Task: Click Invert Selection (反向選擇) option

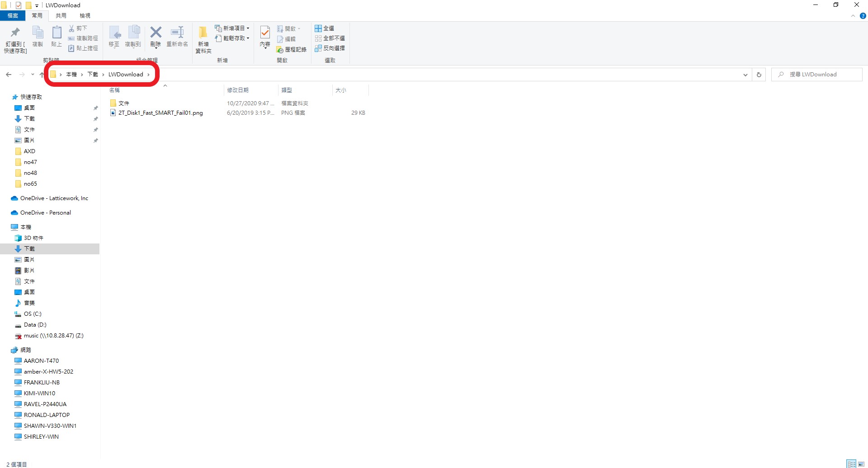Action: [330, 48]
